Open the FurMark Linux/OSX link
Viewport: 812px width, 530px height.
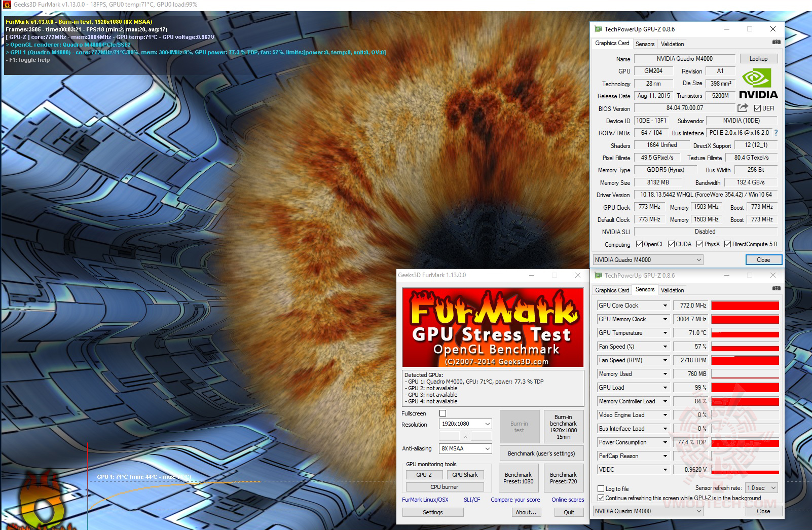[425, 500]
